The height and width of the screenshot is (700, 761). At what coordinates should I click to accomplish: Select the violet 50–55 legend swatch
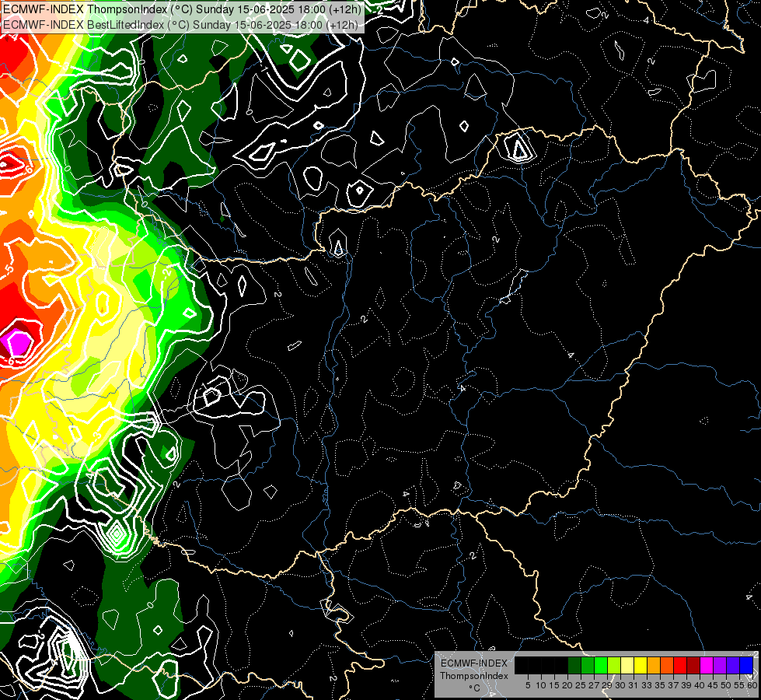pos(733,666)
